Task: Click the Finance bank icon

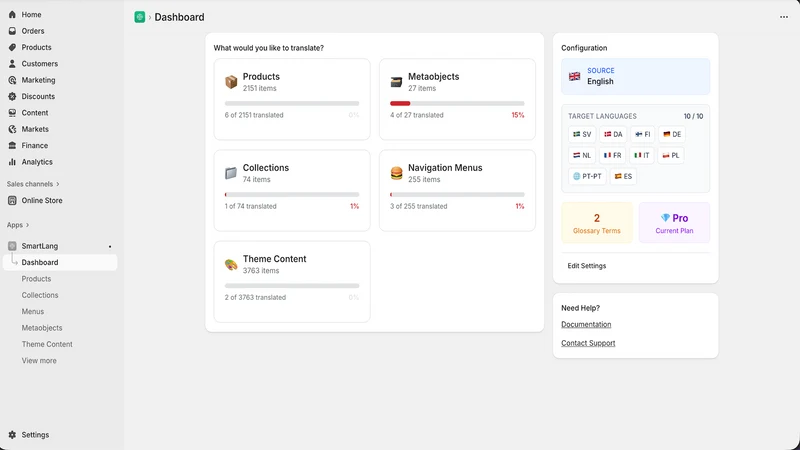Action: tap(12, 145)
